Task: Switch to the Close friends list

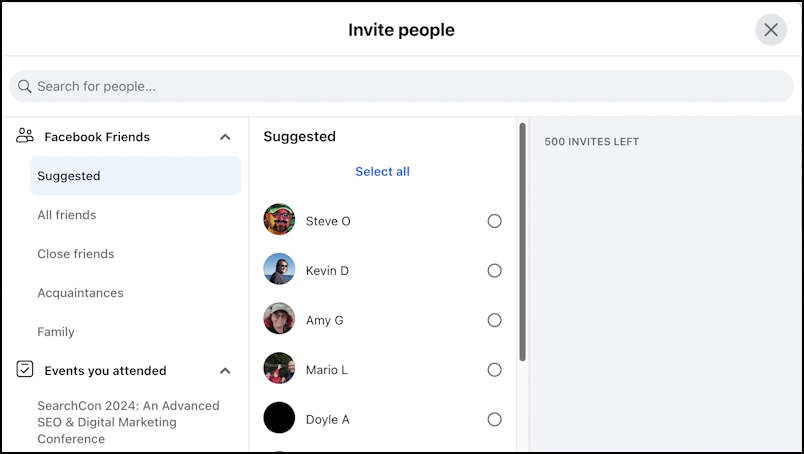Action: coord(76,254)
